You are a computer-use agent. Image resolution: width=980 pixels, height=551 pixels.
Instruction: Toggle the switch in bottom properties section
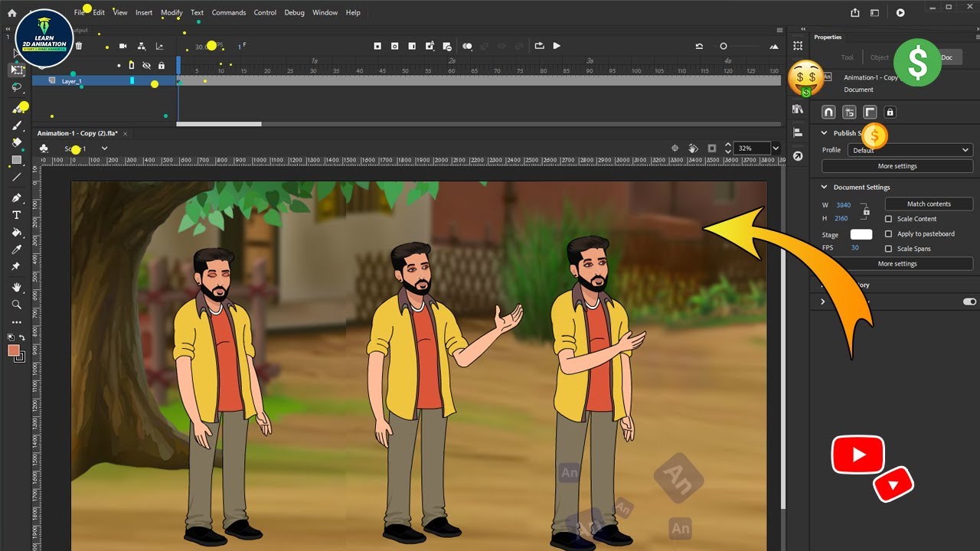pyautogui.click(x=969, y=302)
